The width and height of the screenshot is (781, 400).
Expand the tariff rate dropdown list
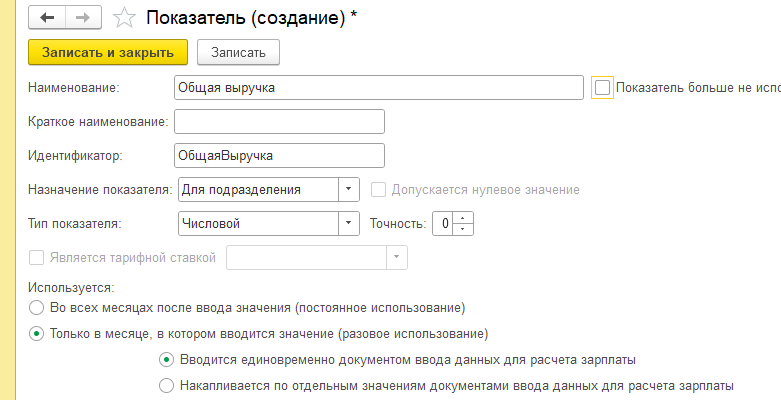tap(396, 258)
